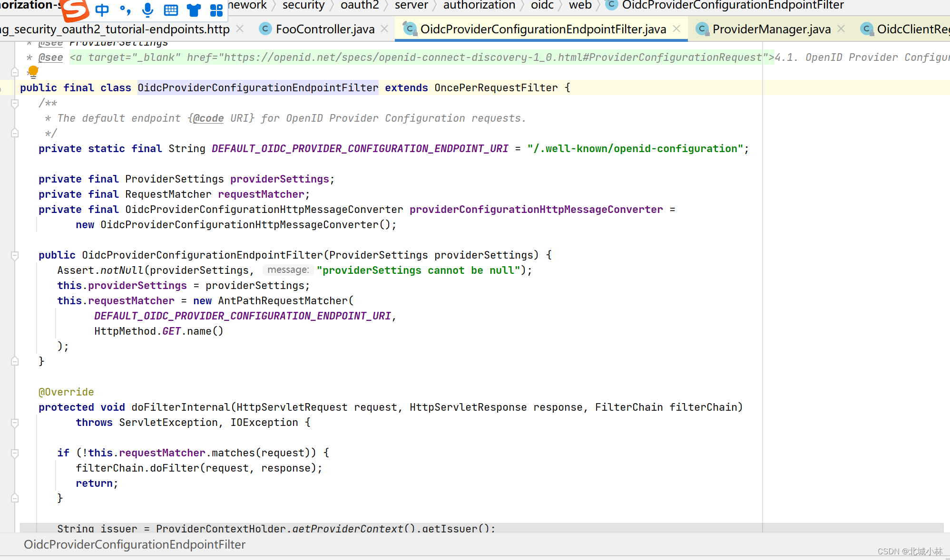
Task: Close the spring_security_oauth2_tutorial-endpoints.http tab
Action: 240,29
